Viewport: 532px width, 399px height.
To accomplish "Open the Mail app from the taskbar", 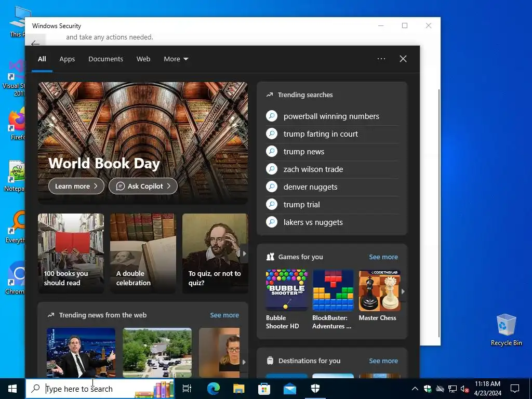I will [290, 389].
